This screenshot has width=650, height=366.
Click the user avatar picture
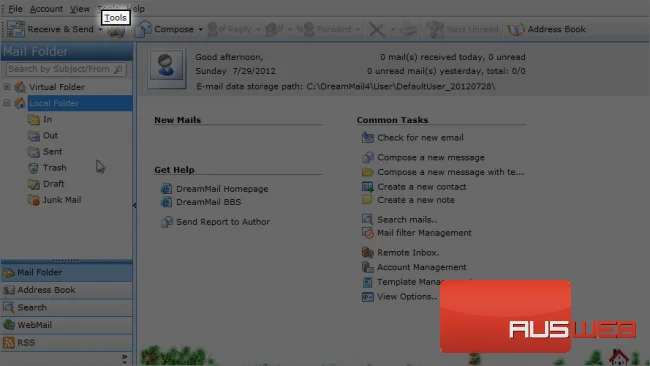tap(167, 68)
